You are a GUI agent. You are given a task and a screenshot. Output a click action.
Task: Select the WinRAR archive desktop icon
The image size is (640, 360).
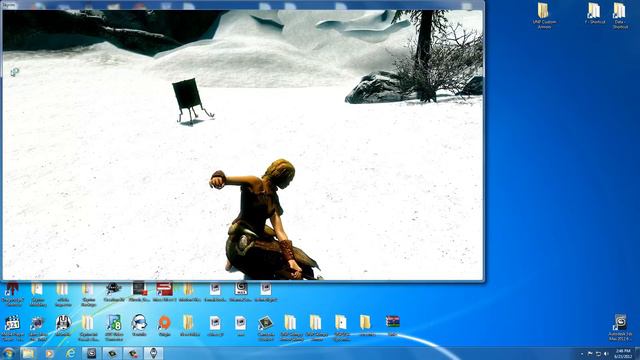pyautogui.click(x=393, y=326)
